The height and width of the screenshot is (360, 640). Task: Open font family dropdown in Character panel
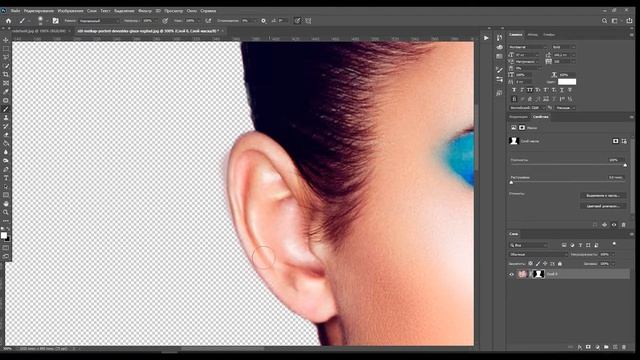(527, 47)
